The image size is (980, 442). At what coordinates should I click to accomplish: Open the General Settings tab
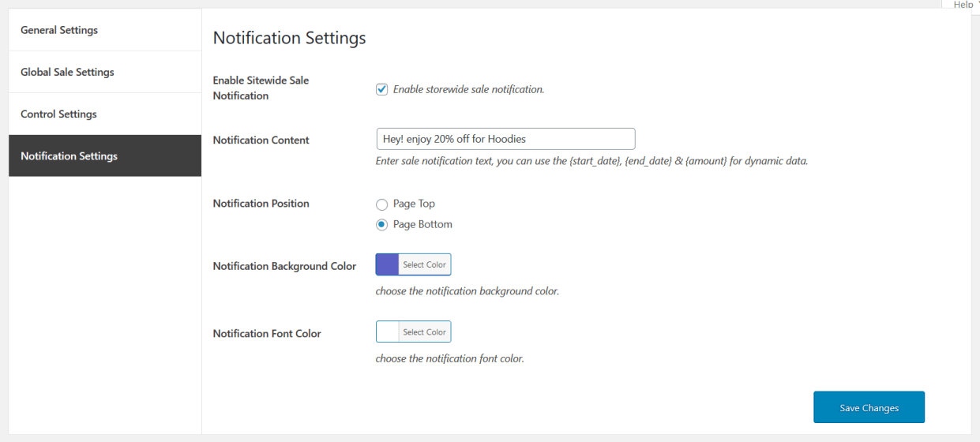[x=59, y=30]
